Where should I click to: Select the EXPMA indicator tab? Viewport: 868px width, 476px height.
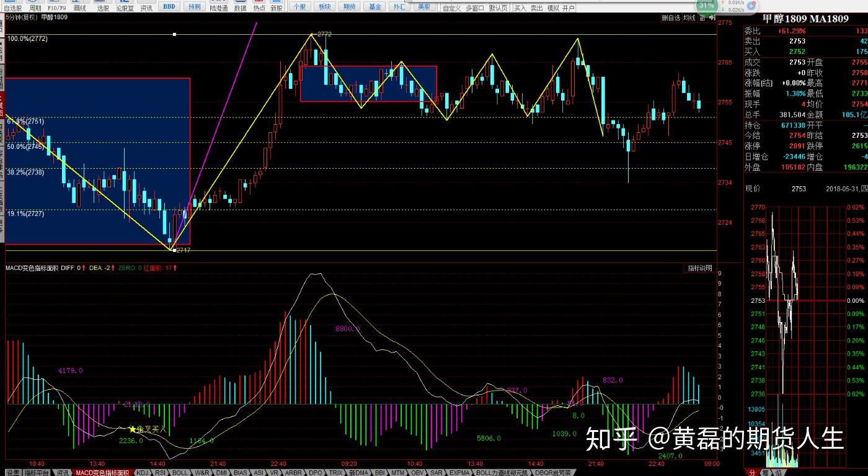pyautogui.click(x=460, y=472)
